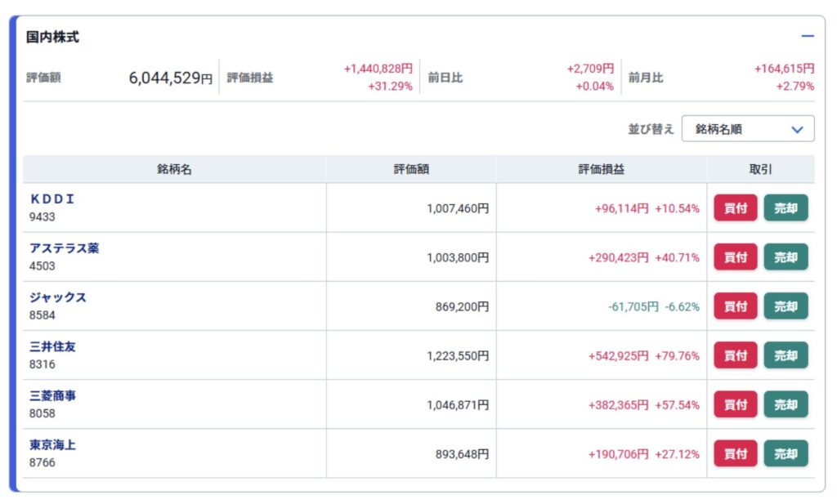
Task: Open the KDDI stock name link
Action: pyautogui.click(x=52, y=198)
